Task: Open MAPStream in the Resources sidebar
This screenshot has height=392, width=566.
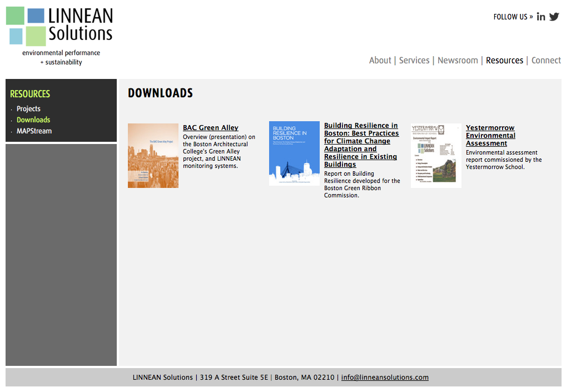Action: coord(34,131)
